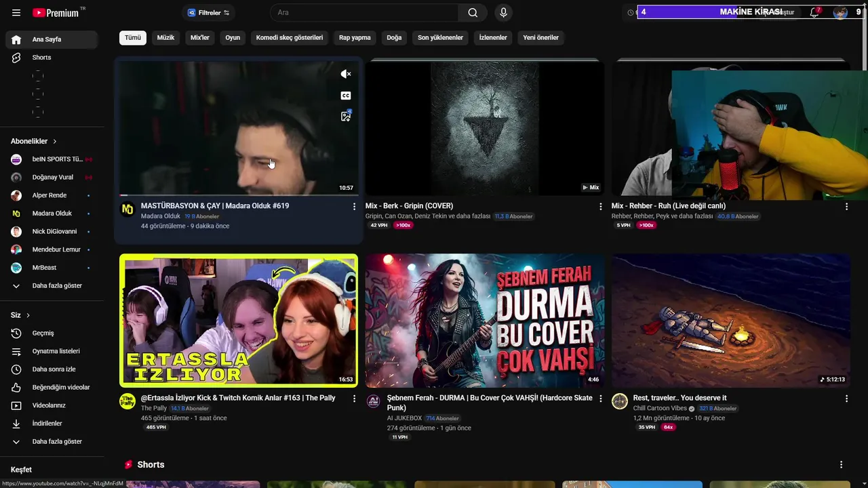Click AI JUKEBOX channel avatar
868x488 pixels.
click(x=374, y=401)
